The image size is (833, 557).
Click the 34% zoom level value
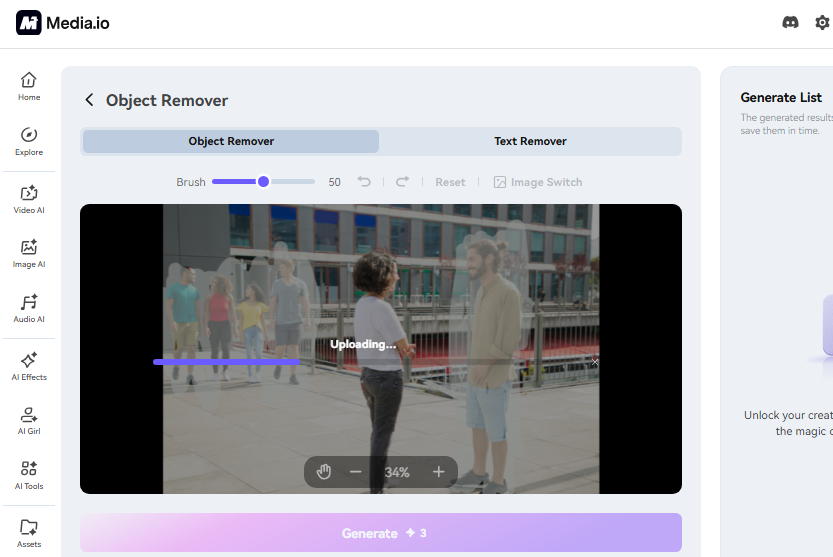(397, 472)
